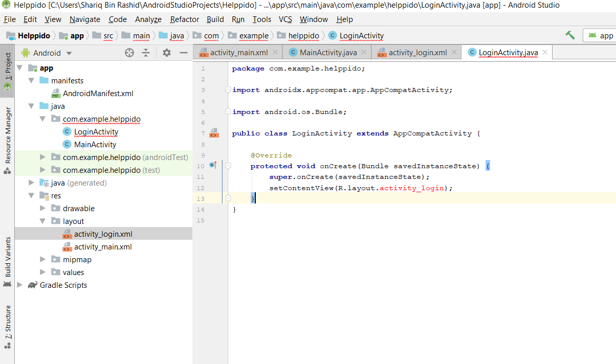Viewport: 616px width, 364px height.
Task: Hide the Project panel with minus icon
Action: pos(184,53)
